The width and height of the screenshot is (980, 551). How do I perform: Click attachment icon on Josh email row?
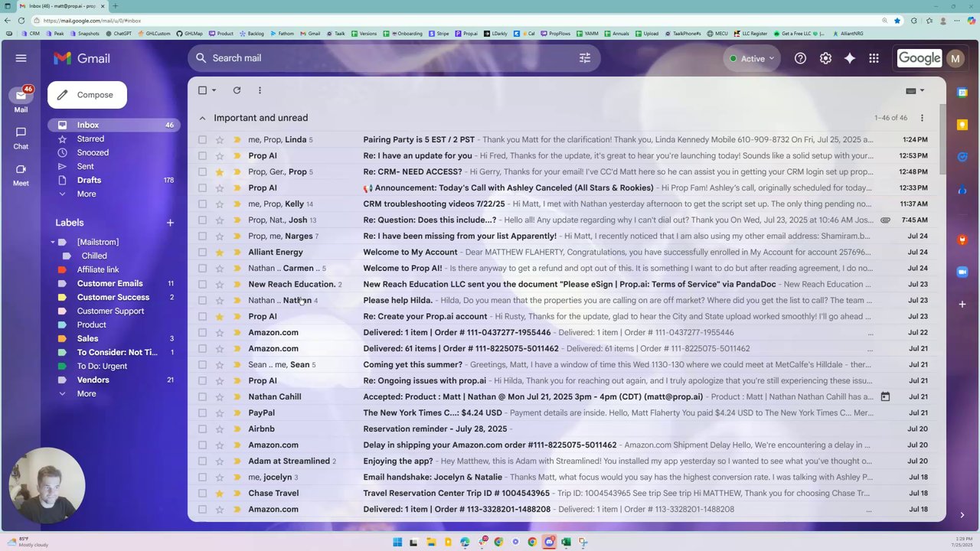tap(885, 220)
